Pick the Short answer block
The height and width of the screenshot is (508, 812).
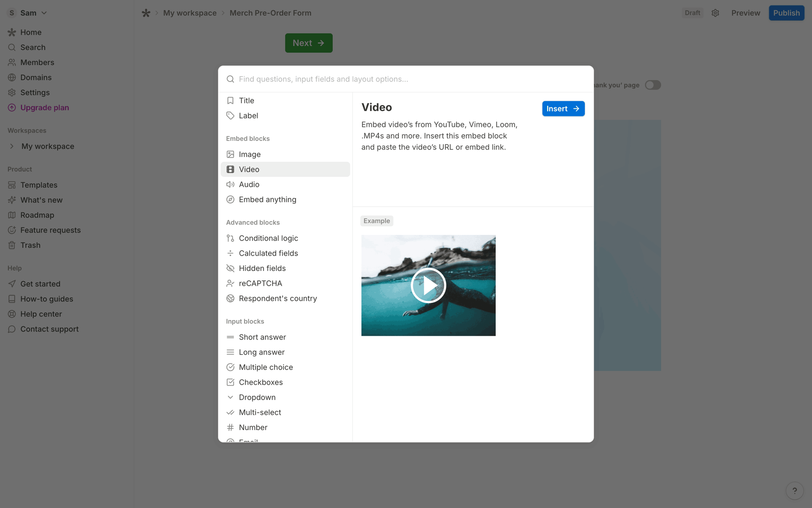285,337
